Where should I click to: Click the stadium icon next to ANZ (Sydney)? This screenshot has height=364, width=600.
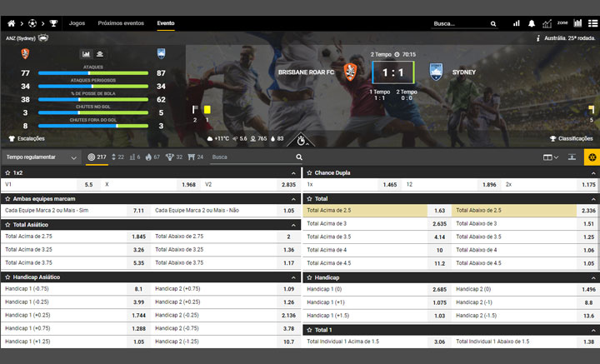[x=43, y=37]
